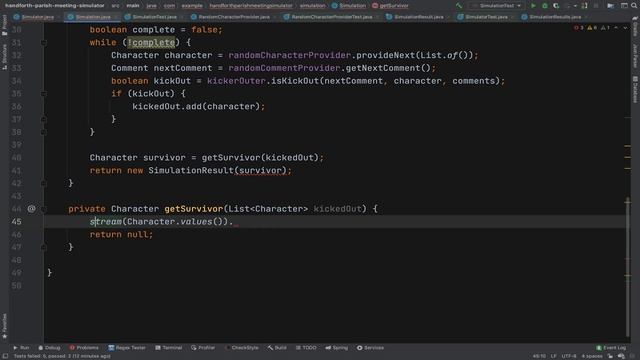Screen dimensions: 640x360
Task: Click 'kickedOut.add(character);' on line 36
Action: pyautogui.click(x=198, y=106)
